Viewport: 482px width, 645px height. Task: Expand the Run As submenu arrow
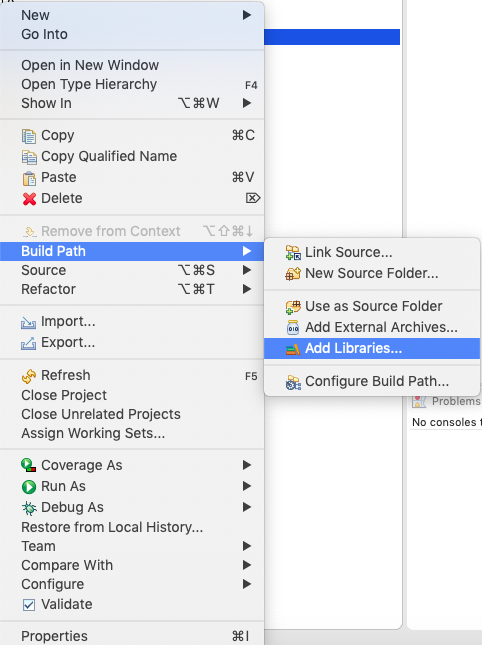tap(247, 486)
